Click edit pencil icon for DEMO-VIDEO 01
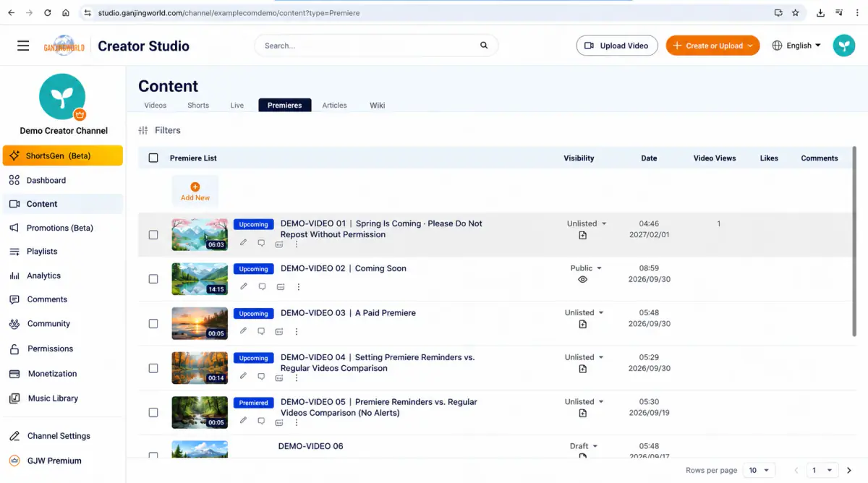The height and width of the screenshot is (483, 868). [244, 243]
